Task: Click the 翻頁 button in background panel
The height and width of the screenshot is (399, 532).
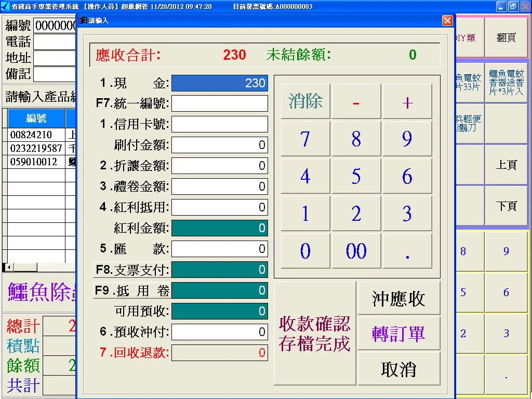Action: [506, 38]
